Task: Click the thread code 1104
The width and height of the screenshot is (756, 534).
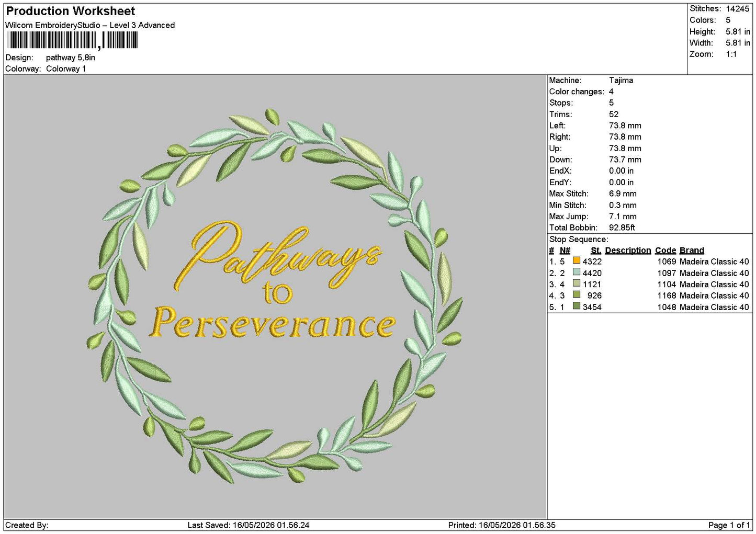Action: click(x=667, y=285)
